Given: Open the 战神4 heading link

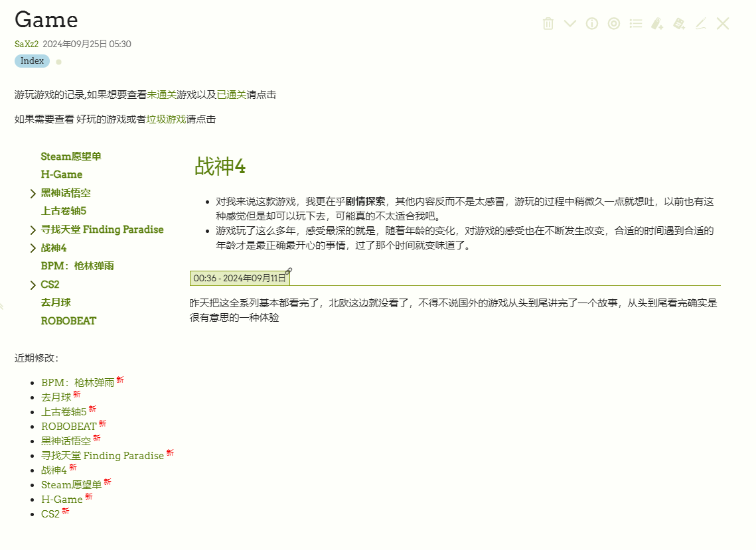Looking at the screenshot, I should [x=220, y=167].
